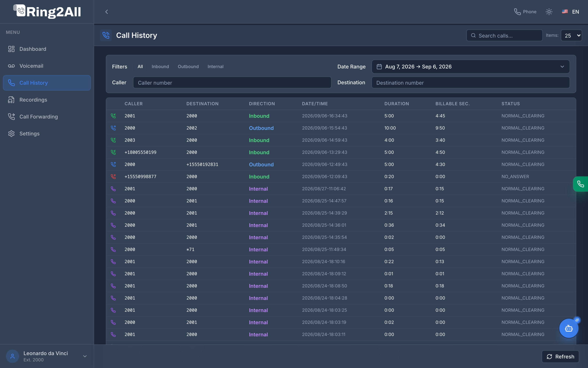Open the green floating phone dialer
Image resolution: width=588 pixels, height=368 pixels.
pos(580,184)
